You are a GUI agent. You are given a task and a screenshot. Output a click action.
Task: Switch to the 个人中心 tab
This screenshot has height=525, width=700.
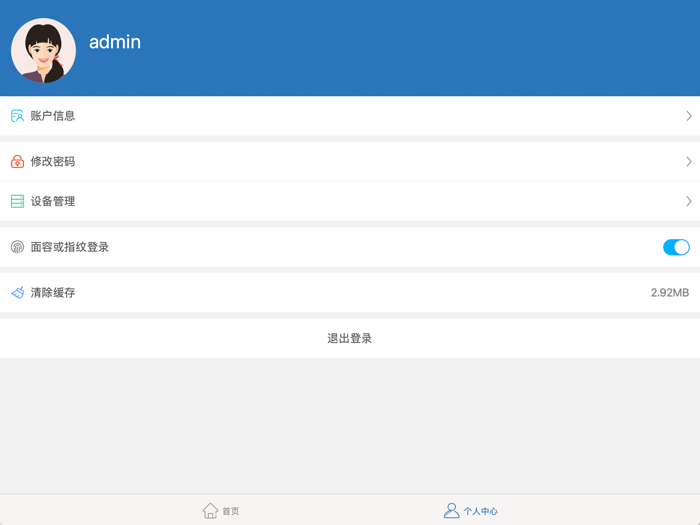(x=471, y=511)
